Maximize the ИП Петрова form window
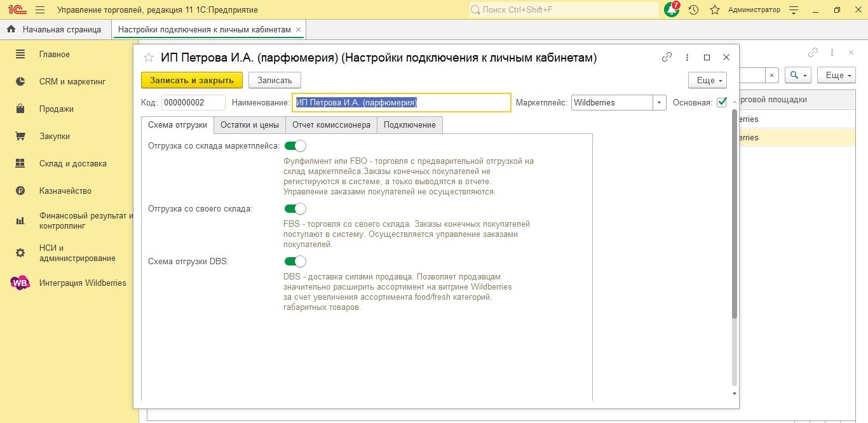The width and height of the screenshot is (868, 423). pos(707,57)
